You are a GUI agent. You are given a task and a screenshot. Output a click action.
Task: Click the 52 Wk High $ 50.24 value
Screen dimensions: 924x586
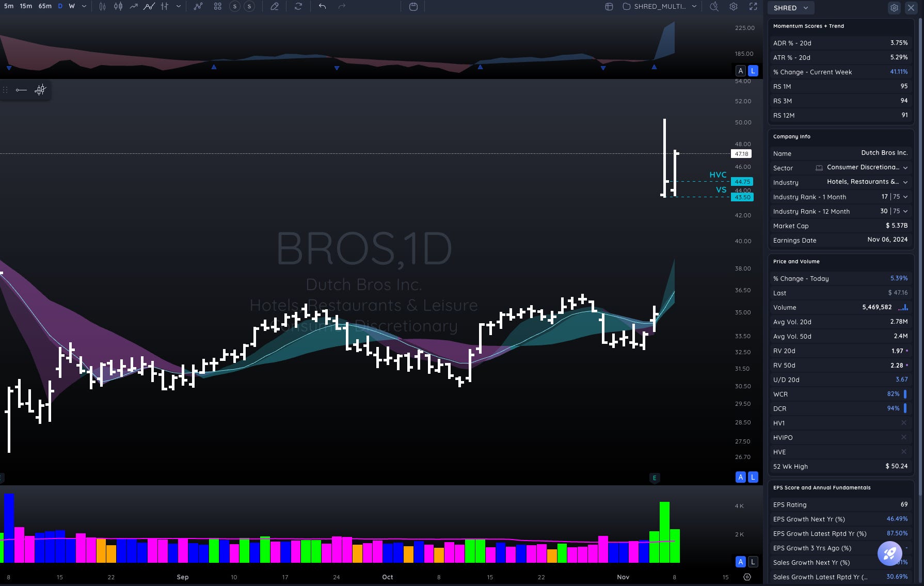[897, 466]
